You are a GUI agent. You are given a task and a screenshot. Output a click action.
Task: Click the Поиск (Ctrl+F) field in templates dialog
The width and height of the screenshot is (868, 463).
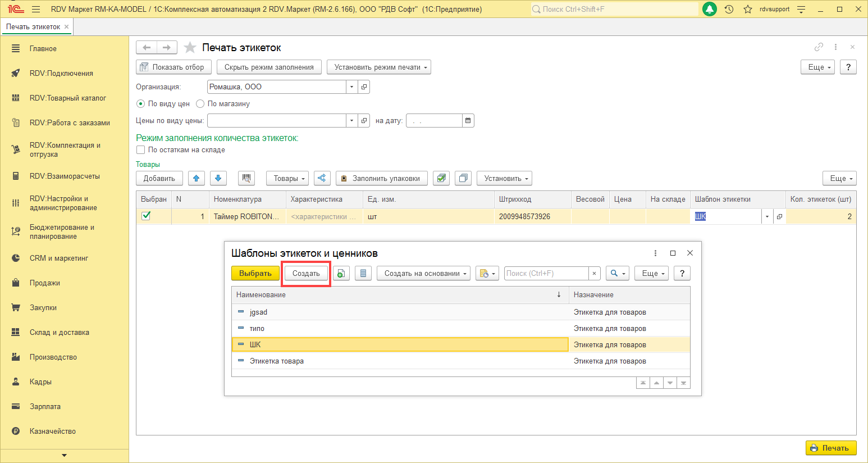pos(546,274)
